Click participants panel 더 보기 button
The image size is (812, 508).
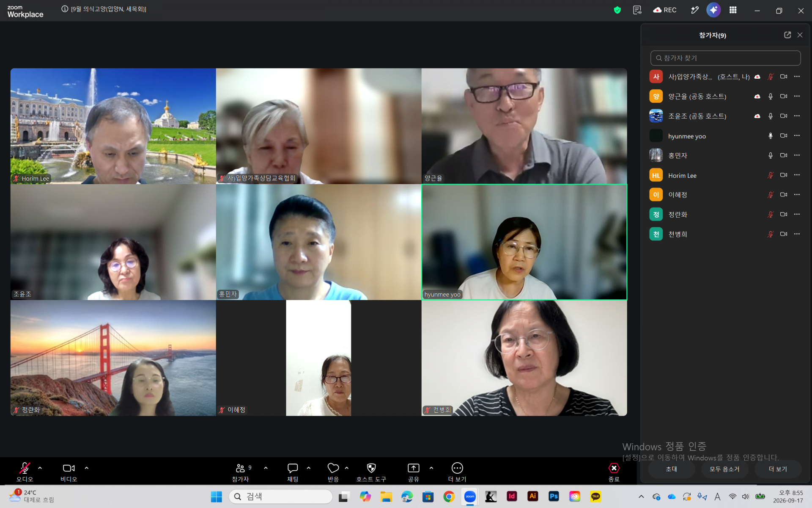[777, 469]
